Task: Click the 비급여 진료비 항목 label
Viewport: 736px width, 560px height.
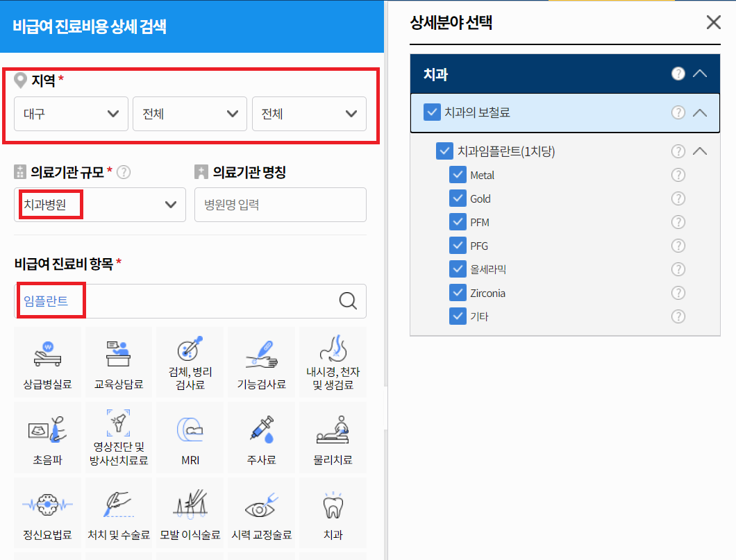Action: [64, 264]
